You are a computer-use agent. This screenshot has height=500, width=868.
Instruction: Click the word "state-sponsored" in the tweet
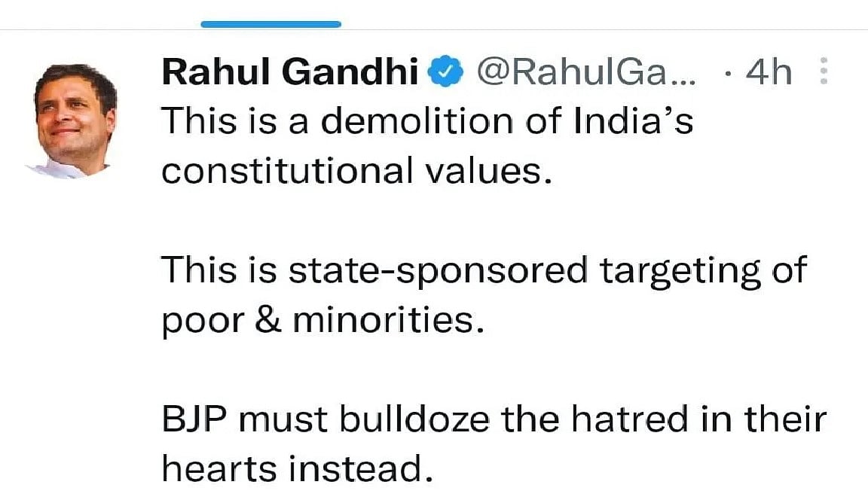437,271
